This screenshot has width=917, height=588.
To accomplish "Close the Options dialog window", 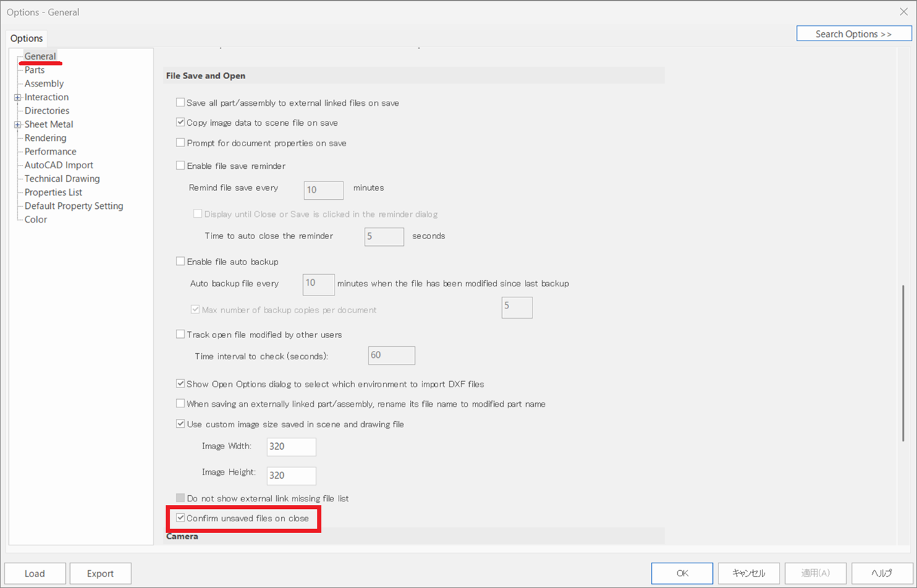I will 903,12.
